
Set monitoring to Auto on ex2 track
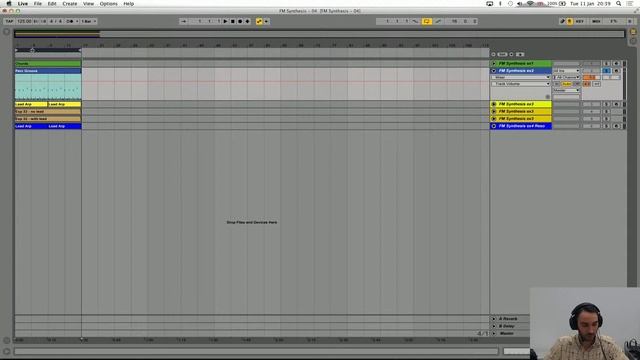pos(566,84)
